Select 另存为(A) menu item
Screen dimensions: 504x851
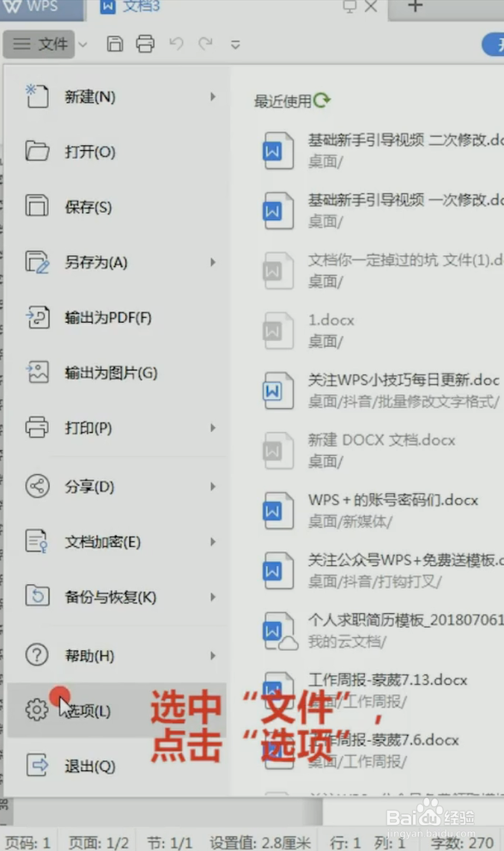click(118, 262)
